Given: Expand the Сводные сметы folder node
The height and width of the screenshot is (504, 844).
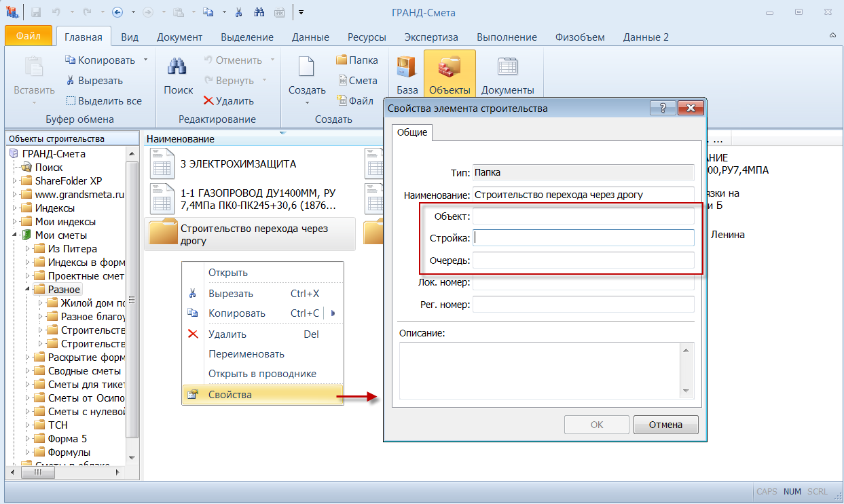Looking at the screenshot, I should (x=29, y=371).
